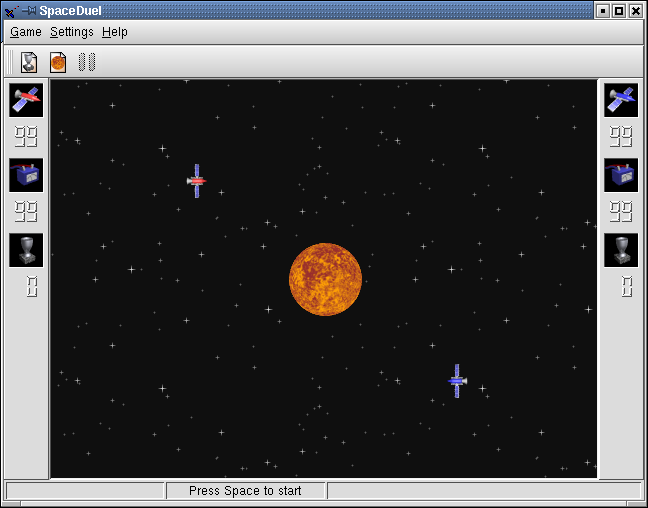Viewport: 648px width, 508px height.
Task: Click the red satellite ship in playfield
Action: [x=197, y=181]
